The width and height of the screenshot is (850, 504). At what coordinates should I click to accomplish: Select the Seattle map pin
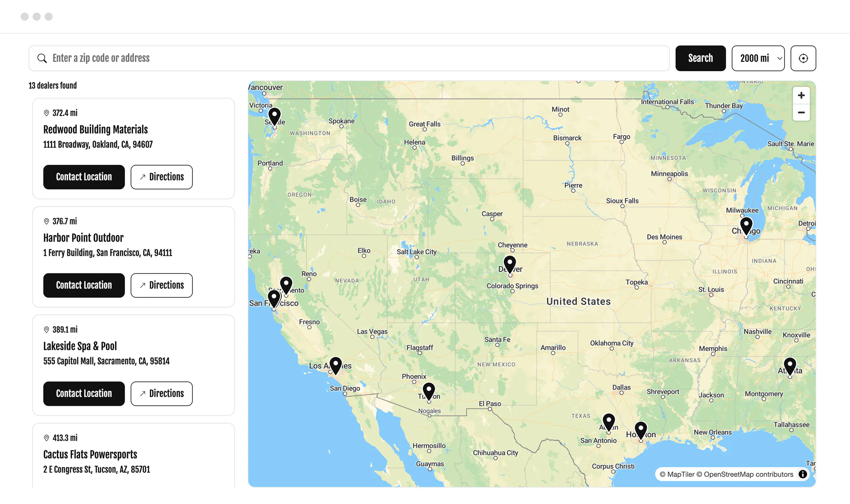(275, 116)
